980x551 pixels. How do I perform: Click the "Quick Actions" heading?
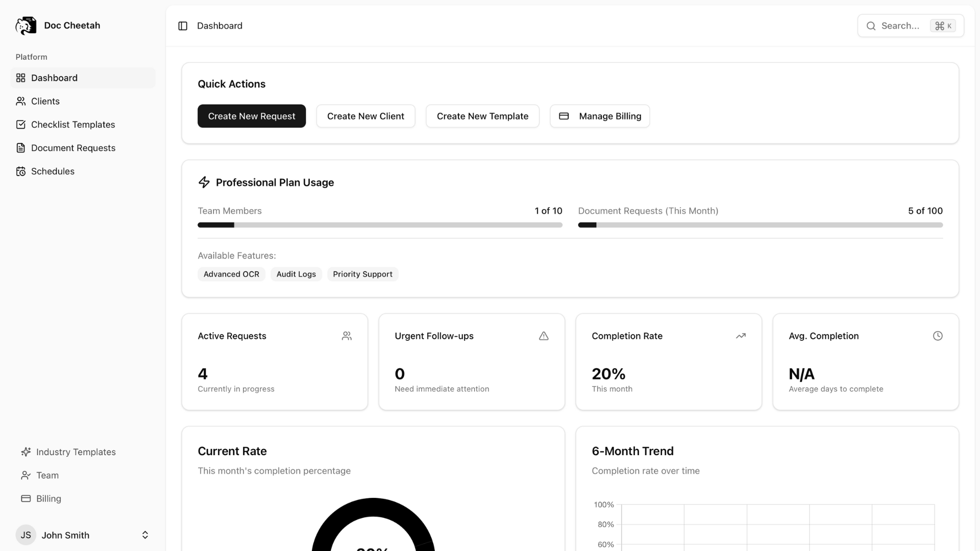click(x=231, y=84)
